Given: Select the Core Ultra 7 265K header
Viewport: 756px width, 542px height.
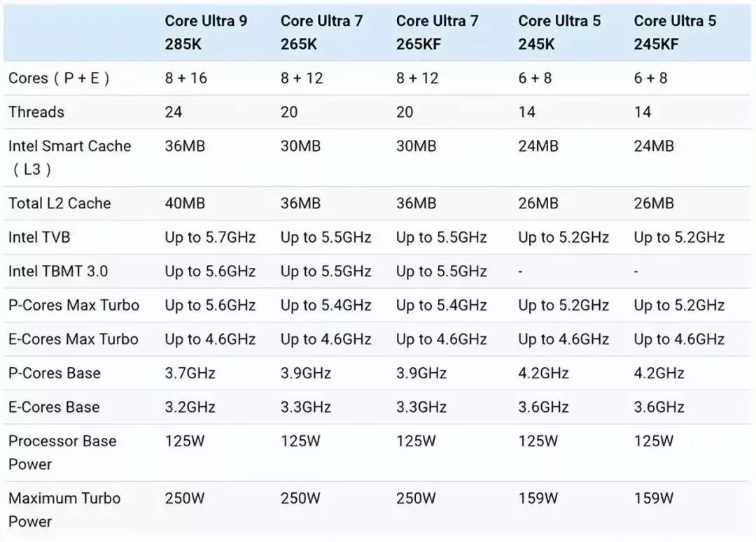Looking at the screenshot, I should tap(321, 32).
